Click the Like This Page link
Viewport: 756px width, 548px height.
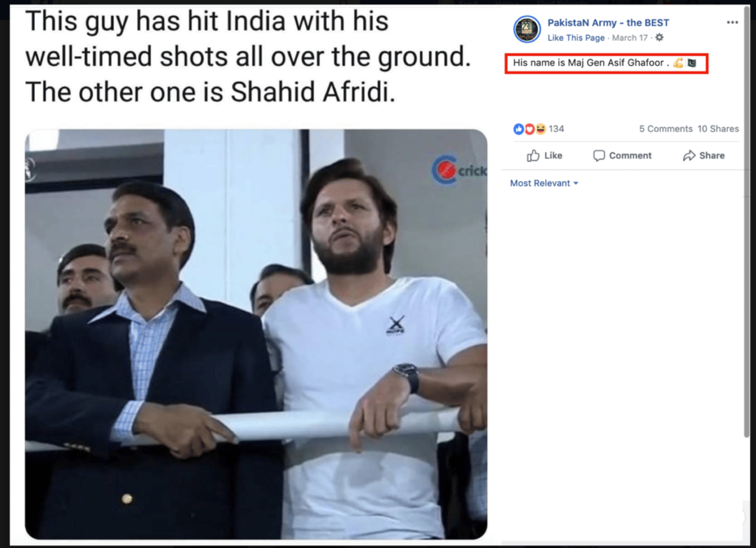pos(576,38)
